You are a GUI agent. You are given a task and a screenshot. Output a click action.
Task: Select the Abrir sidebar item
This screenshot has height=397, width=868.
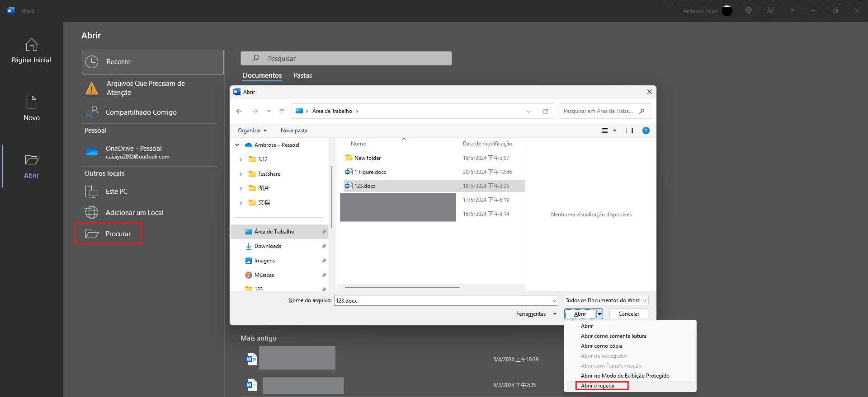(x=31, y=166)
